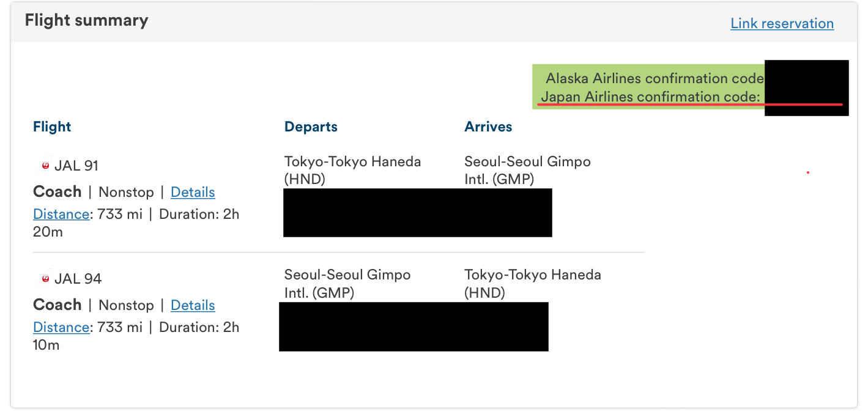Screen dimensions: 868x420
Task: Open the Link reservation link
Action: click(782, 23)
